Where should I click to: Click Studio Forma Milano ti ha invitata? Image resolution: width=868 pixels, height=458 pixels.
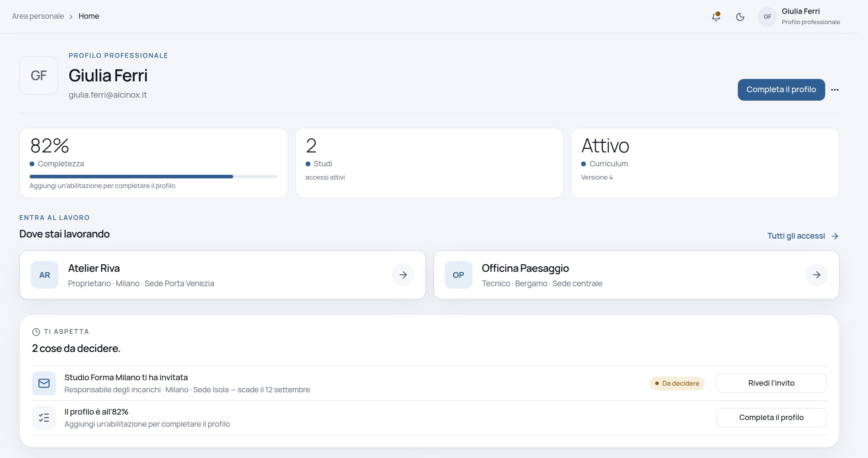126,378
